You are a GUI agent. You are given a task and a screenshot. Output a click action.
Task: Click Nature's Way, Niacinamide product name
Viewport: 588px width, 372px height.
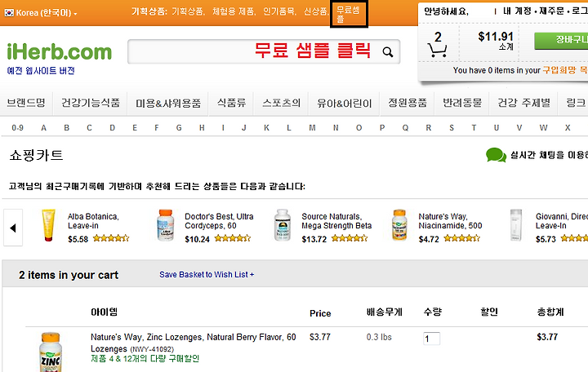coord(450,221)
